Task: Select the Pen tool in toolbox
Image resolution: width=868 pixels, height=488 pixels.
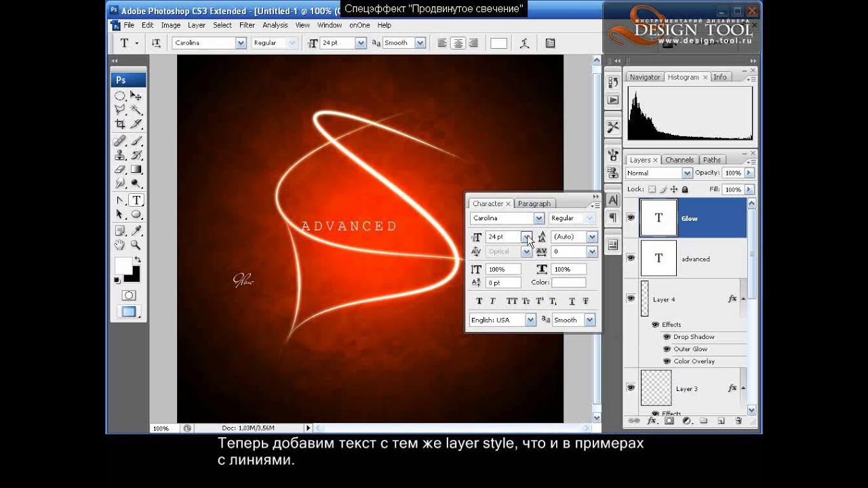Action: coord(120,200)
